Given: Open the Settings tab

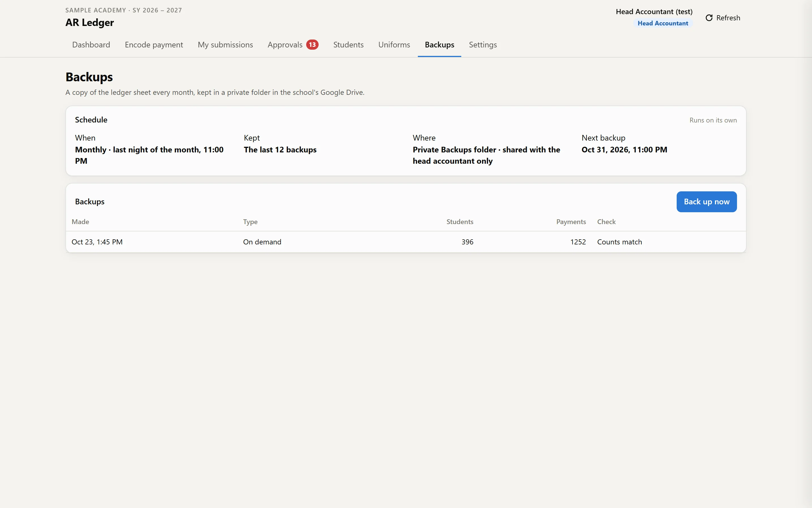Looking at the screenshot, I should [x=482, y=45].
